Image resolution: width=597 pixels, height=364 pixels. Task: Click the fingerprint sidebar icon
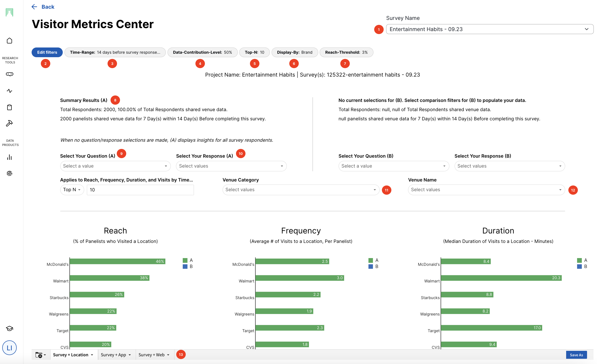[x=9, y=174]
